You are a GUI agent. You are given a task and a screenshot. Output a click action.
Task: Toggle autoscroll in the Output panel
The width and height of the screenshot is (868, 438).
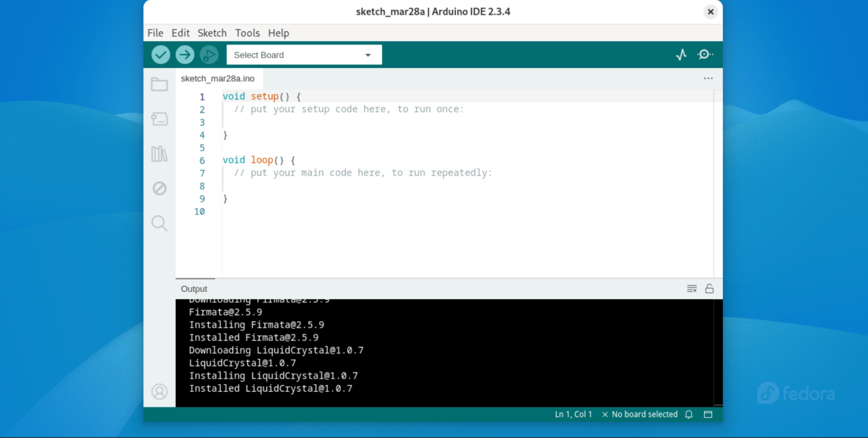(x=692, y=288)
